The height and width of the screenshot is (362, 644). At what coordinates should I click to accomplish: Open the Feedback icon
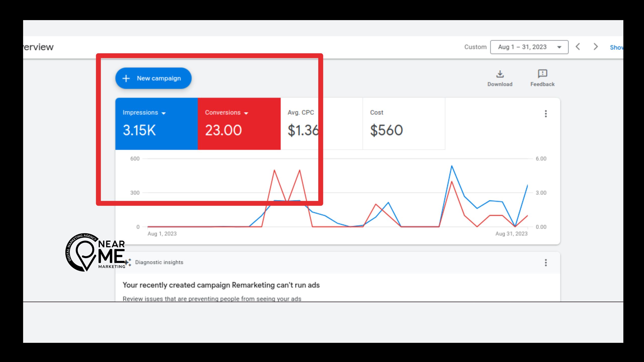tap(542, 74)
